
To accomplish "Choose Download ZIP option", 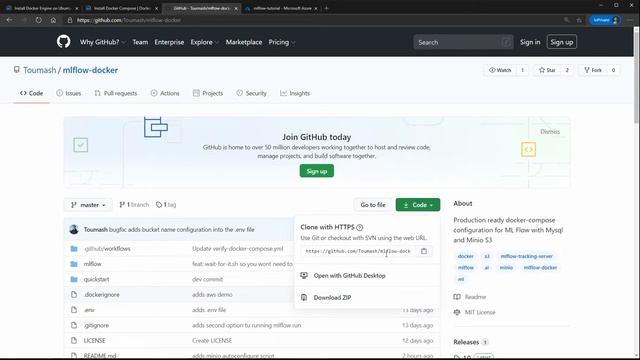I will click(x=332, y=298).
